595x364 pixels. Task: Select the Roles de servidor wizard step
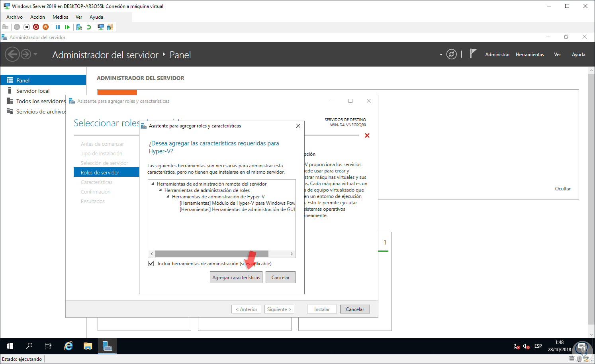(106, 172)
